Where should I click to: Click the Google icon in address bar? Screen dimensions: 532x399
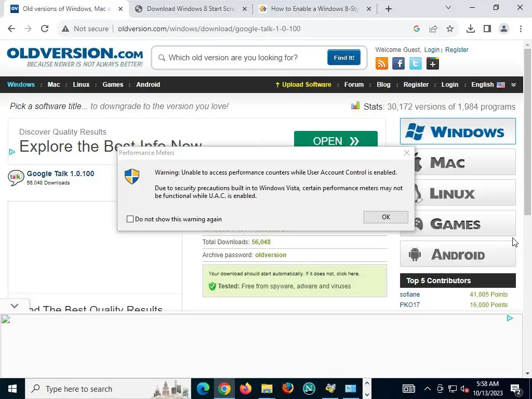417,29
